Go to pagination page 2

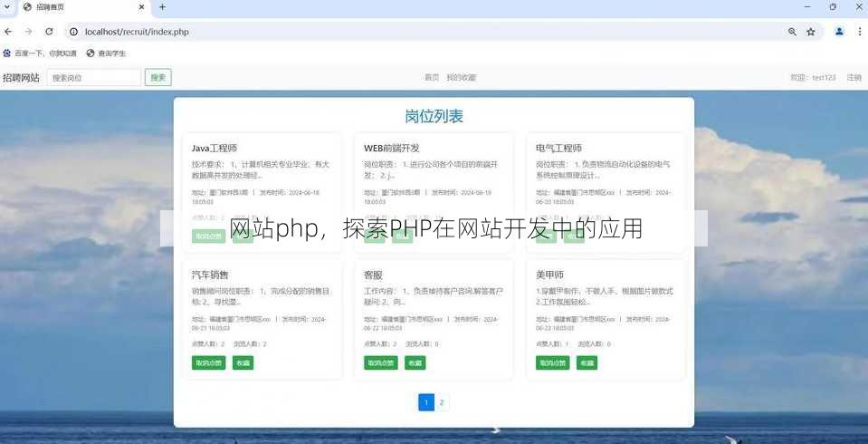(442, 403)
